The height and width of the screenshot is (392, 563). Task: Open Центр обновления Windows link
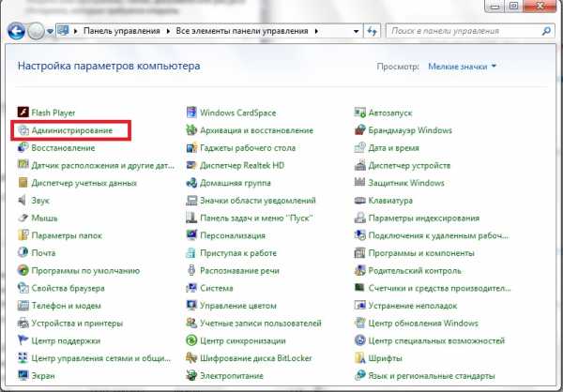(423, 324)
